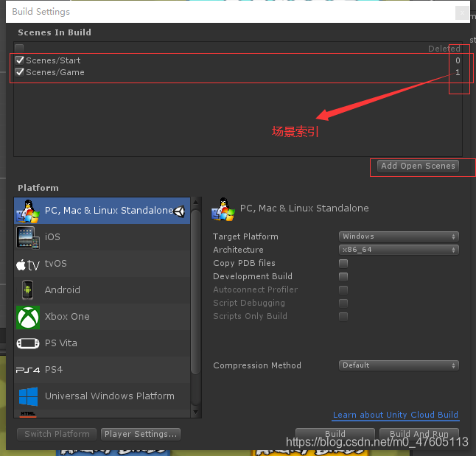476x456 pixels.
Task: Select Universal Windows Platform in list
Action: coord(102,396)
